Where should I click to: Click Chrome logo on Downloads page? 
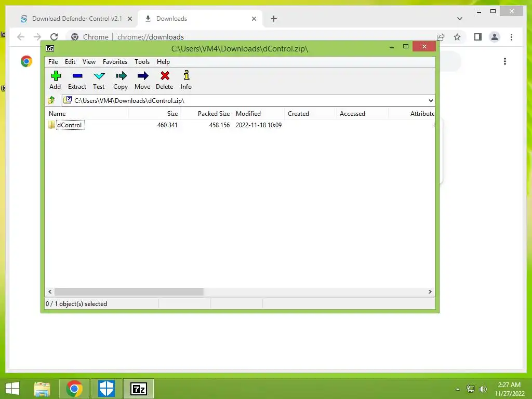click(26, 61)
